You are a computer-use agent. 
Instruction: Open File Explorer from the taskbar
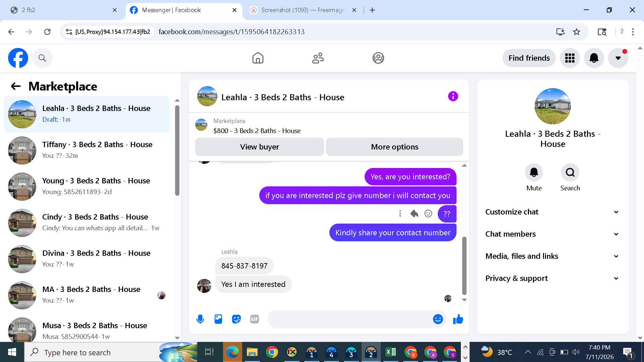(x=252, y=352)
